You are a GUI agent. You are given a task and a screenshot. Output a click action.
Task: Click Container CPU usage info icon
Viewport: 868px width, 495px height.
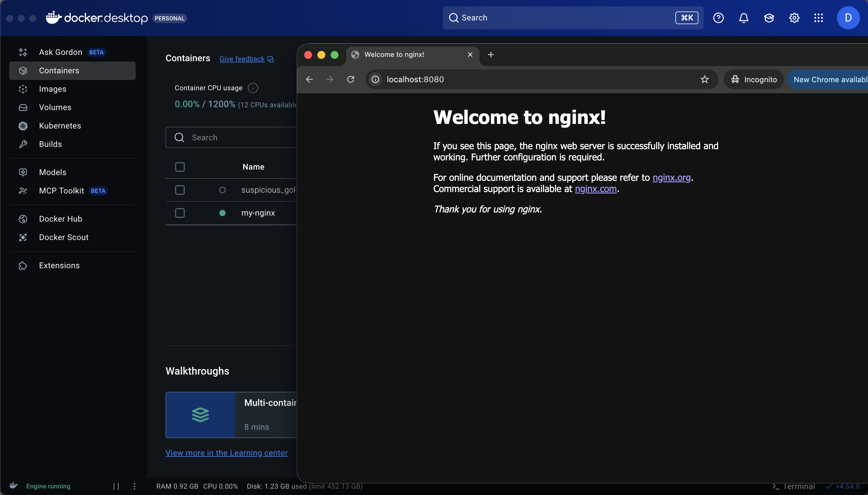point(253,88)
